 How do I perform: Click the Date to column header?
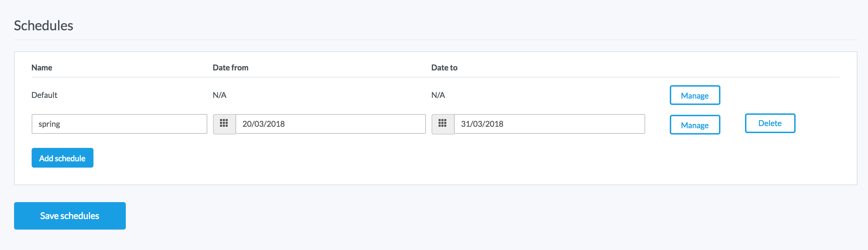[x=444, y=68]
